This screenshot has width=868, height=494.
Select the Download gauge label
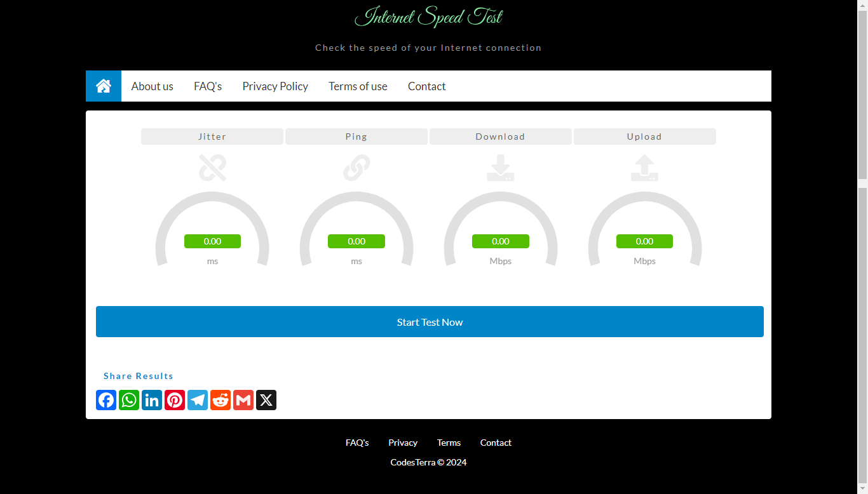(x=500, y=136)
